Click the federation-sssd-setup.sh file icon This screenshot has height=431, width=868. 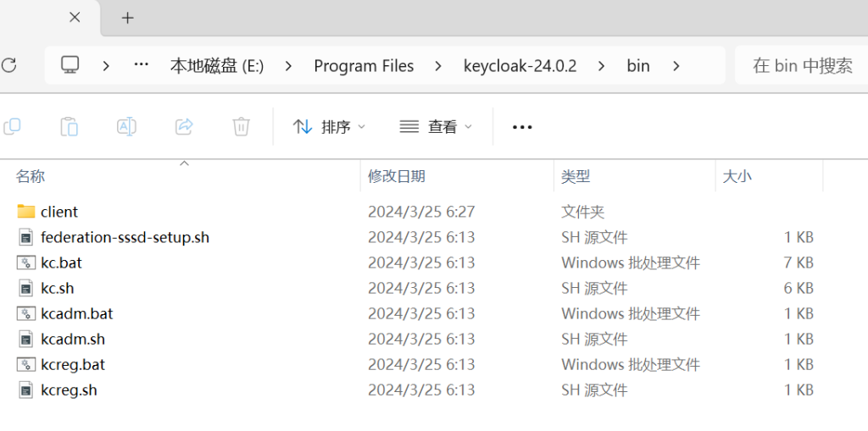26,237
